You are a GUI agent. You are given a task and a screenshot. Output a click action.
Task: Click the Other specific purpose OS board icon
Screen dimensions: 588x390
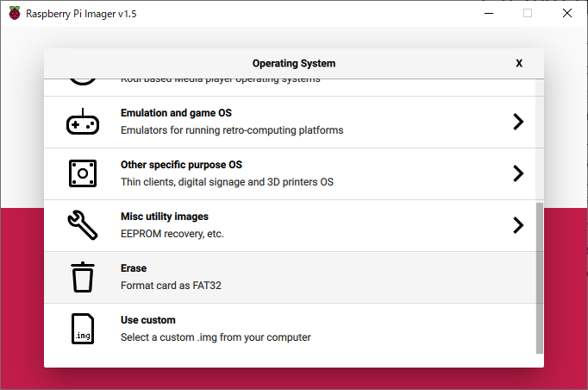click(83, 173)
